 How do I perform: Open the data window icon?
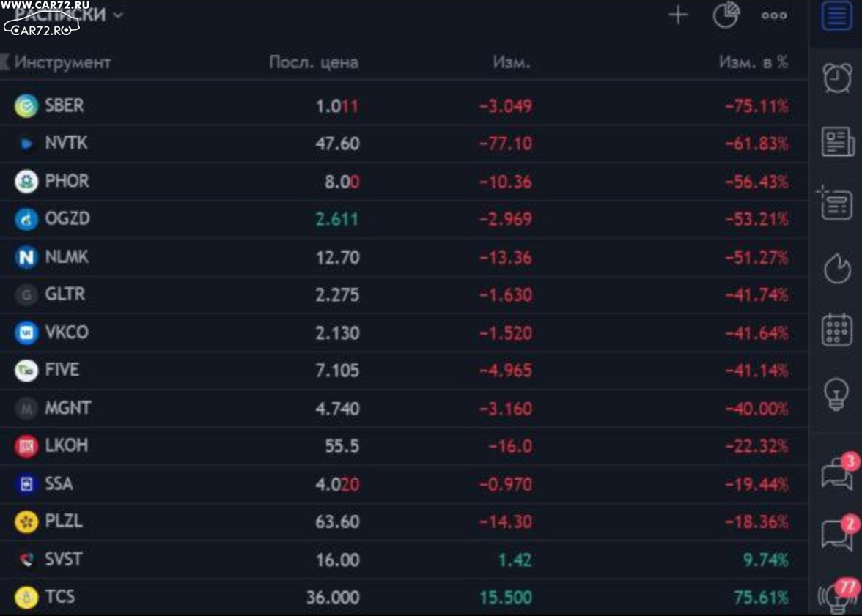coord(836,203)
